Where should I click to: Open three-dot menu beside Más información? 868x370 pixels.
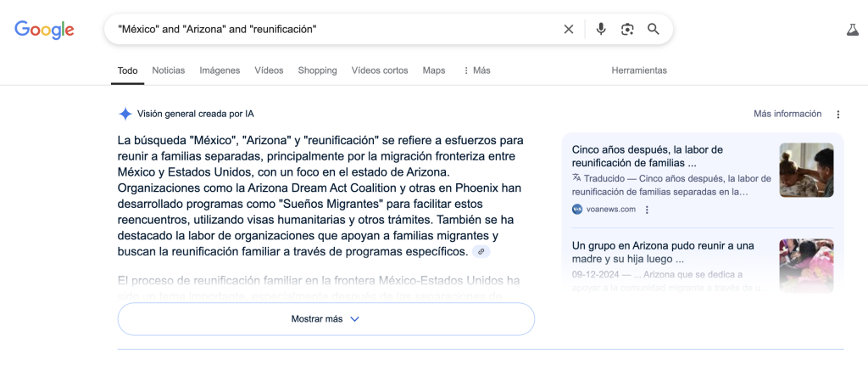pyautogui.click(x=838, y=115)
